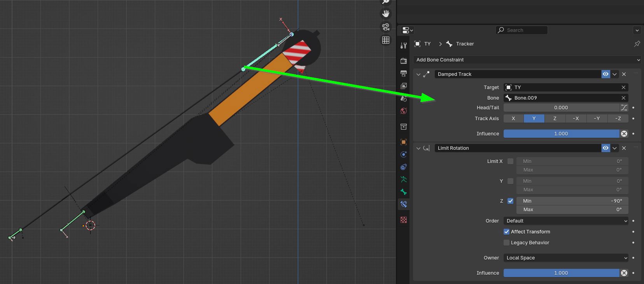Hide the Damped Track constraint with eye toggle
The height and width of the screenshot is (284, 644).
click(x=605, y=74)
